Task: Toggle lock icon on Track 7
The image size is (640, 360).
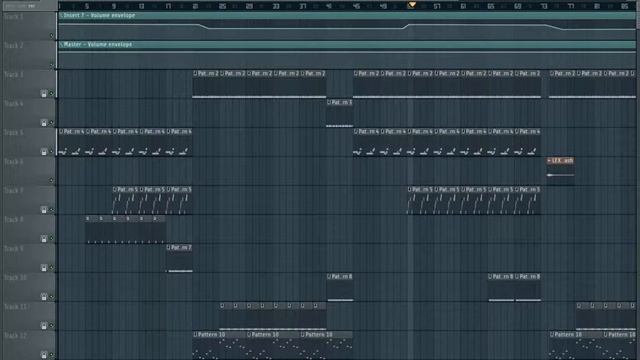Action: click(44, 210)
